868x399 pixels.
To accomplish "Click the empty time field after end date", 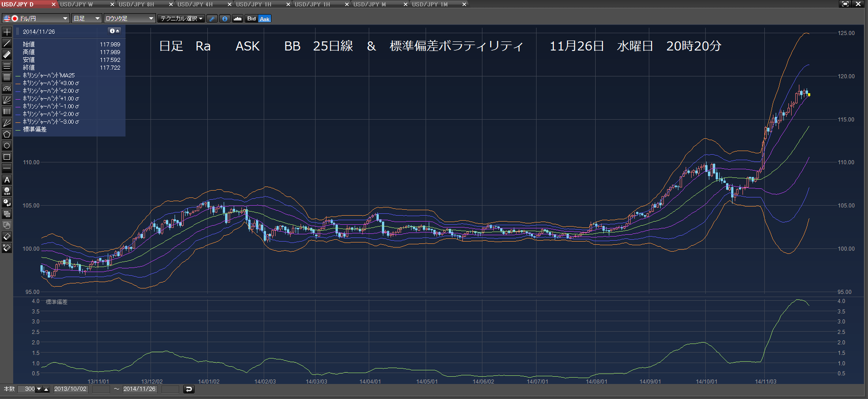I will [x=170, y=389].
